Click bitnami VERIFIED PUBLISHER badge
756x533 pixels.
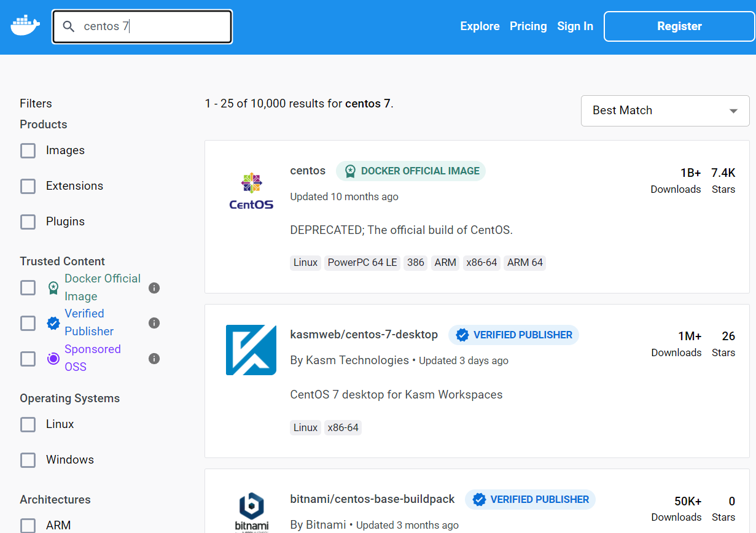point(530,499)
